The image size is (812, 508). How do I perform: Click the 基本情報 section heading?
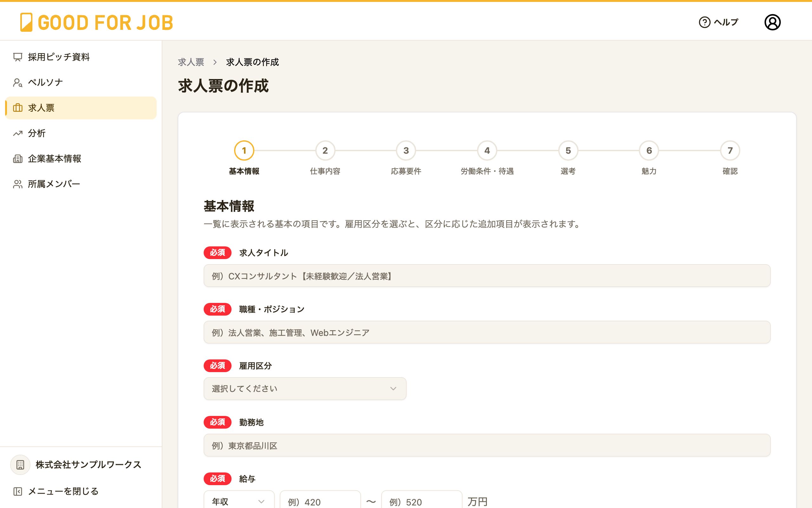[229, 206]
